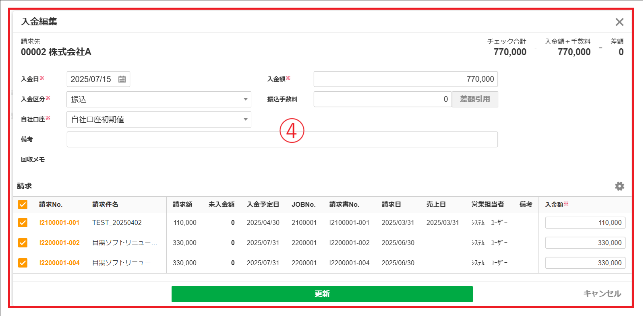Edit 入金額 for the 110,000 invoice row
This screenshot has height=317, width=644.
pyautogui.click(x=585, y=223)
